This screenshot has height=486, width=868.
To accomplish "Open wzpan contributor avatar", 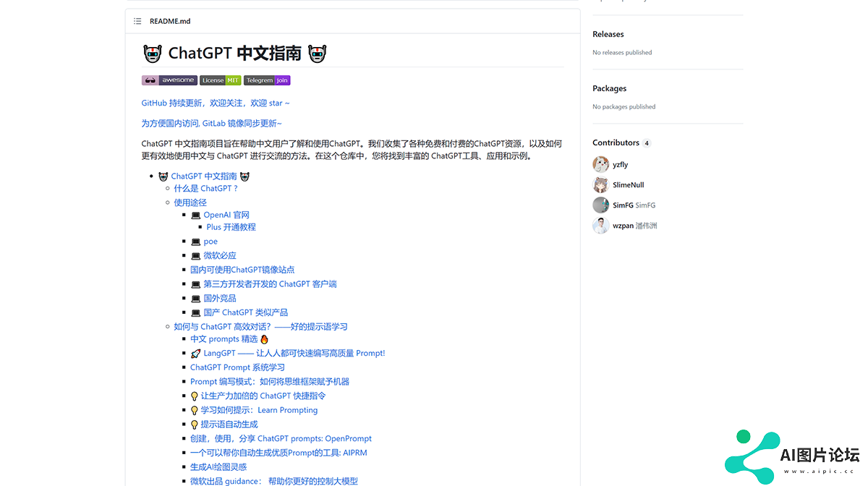I will (600, 225).
